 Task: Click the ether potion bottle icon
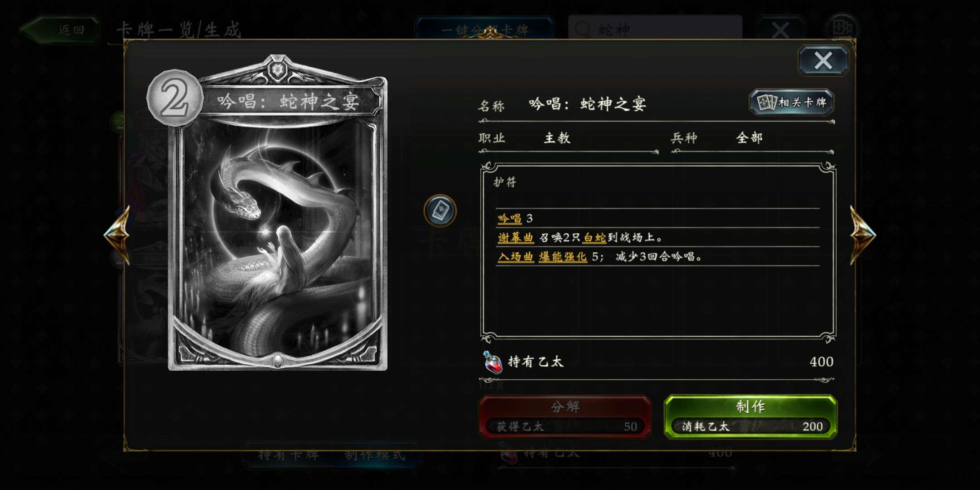(493, 362)
